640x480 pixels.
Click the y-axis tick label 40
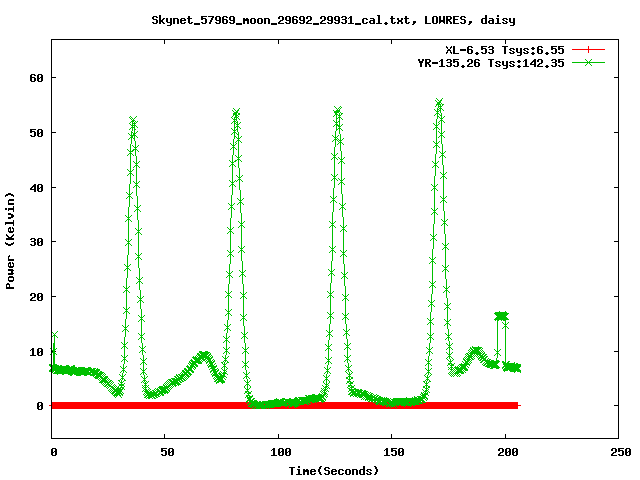tap(36, 188)
